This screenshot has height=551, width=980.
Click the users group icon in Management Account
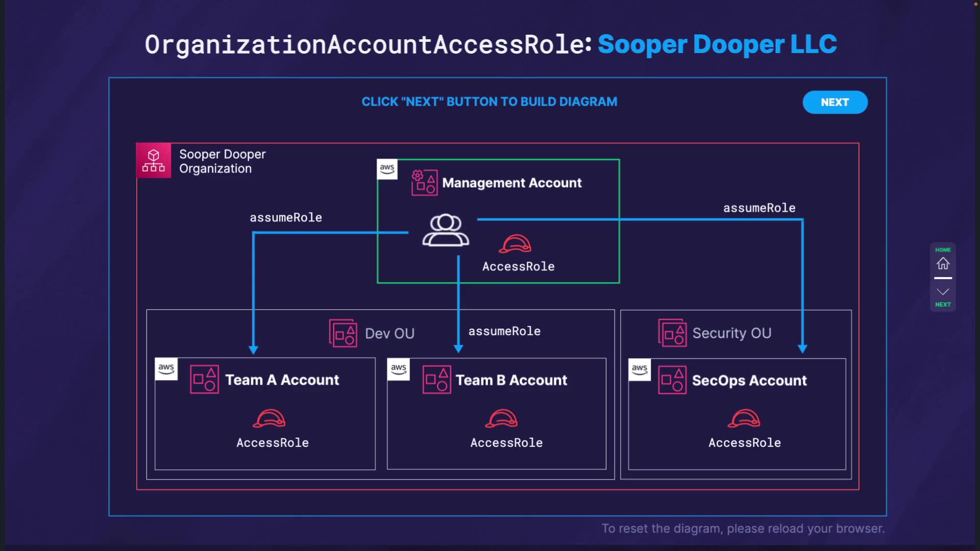(446, 230)
